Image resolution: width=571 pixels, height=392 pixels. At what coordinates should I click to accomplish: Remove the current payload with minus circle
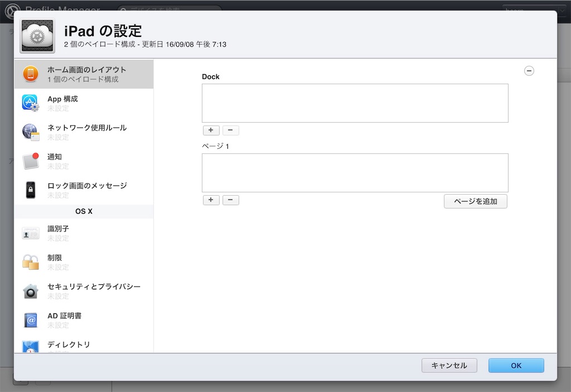point(529,71)
